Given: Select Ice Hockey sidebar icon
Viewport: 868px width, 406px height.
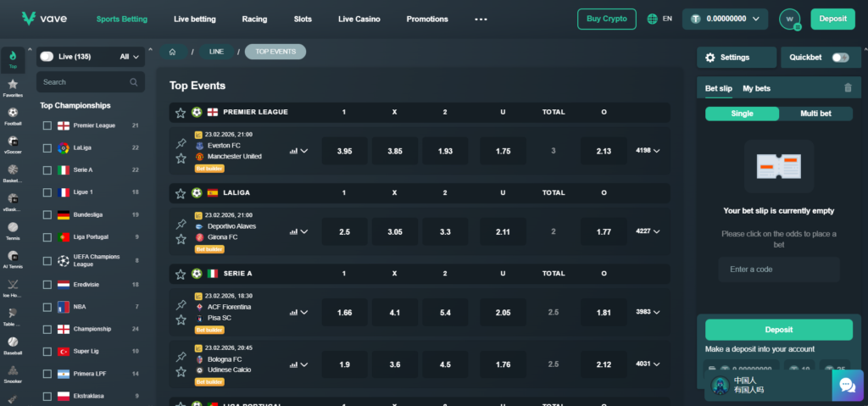Looking at the screenshot, I should (x=13, y=288).
